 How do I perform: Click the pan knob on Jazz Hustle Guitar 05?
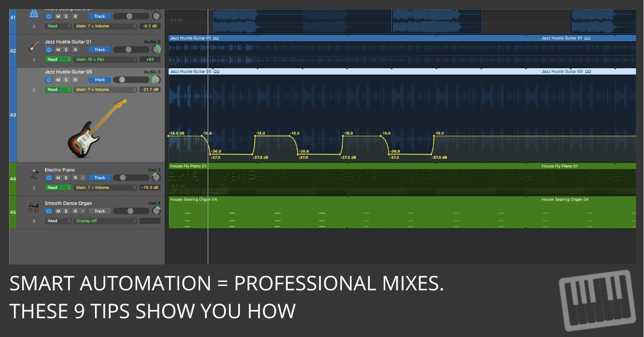tap(156, 79)
